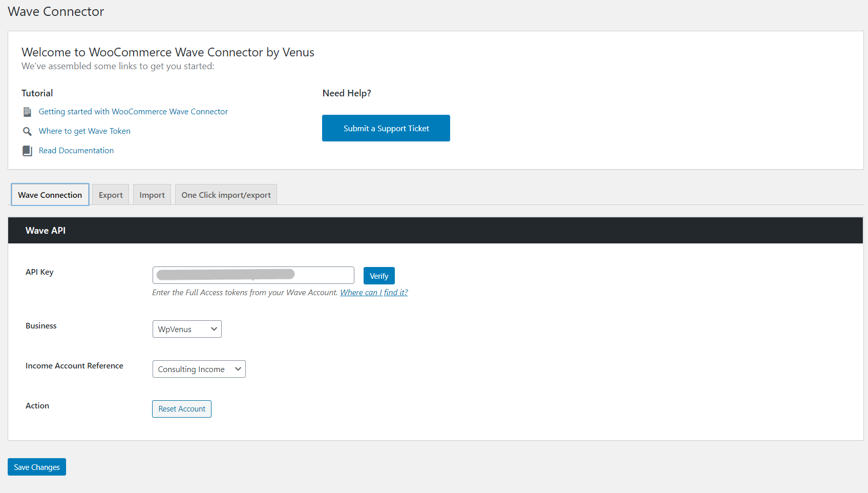Save changes with the Save Changes button

coord(36,466)
